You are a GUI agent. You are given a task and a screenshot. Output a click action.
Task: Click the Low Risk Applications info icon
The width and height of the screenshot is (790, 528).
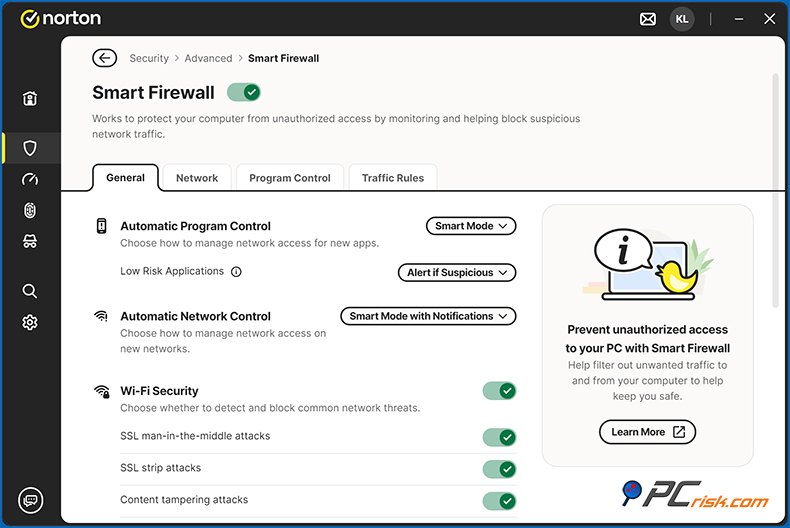(237, 272)
